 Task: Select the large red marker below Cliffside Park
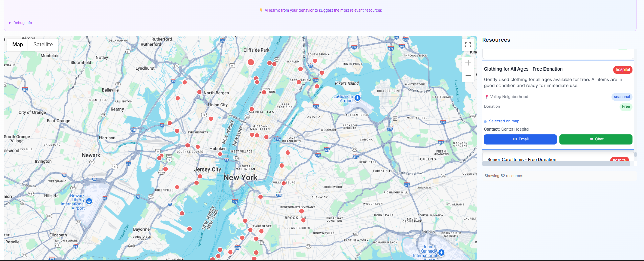click(x=251, y=62)
